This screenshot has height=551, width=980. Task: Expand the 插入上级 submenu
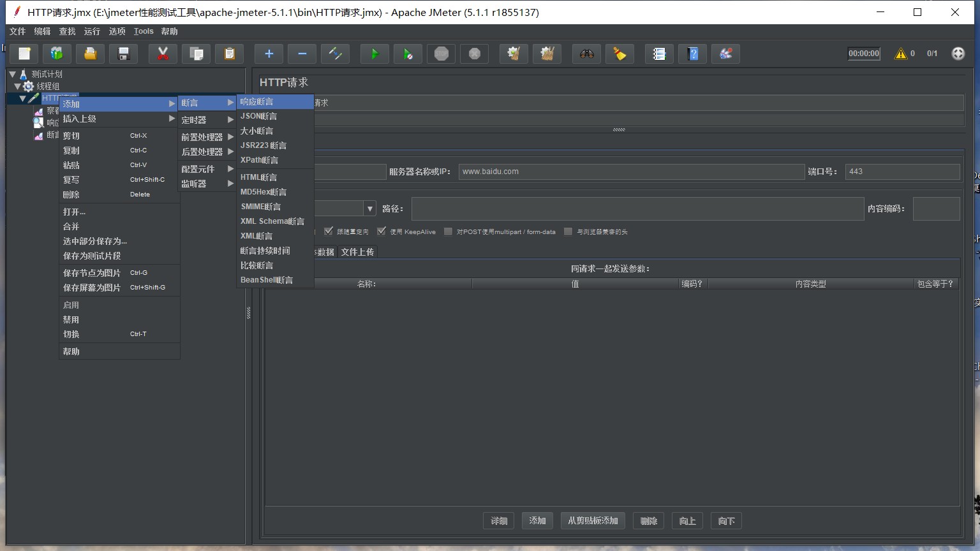point(119,119)
